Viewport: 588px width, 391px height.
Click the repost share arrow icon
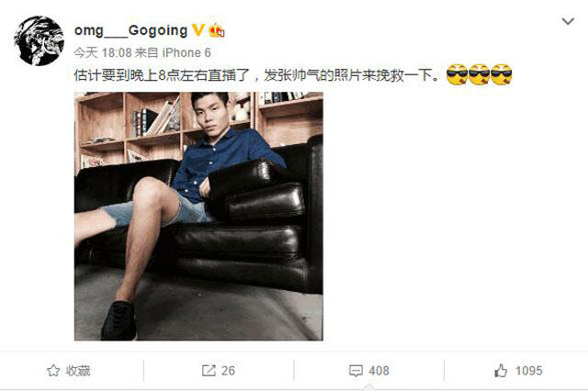point(209,371)
